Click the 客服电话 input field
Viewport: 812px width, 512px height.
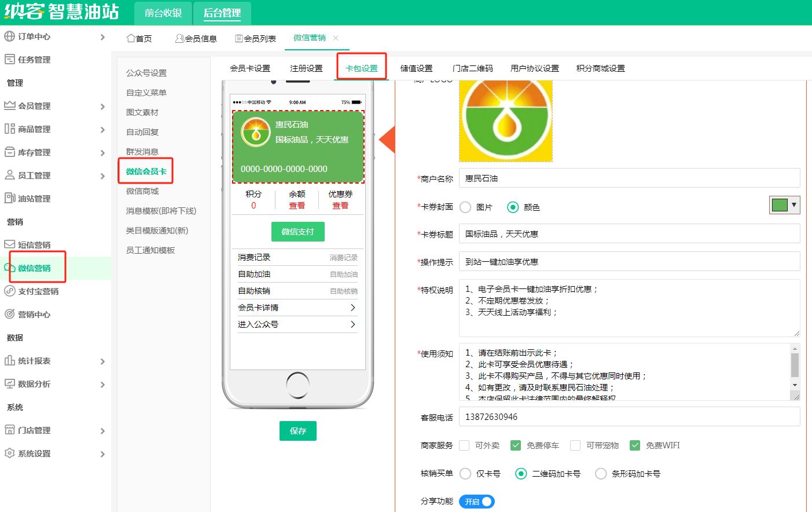(629, 417)
